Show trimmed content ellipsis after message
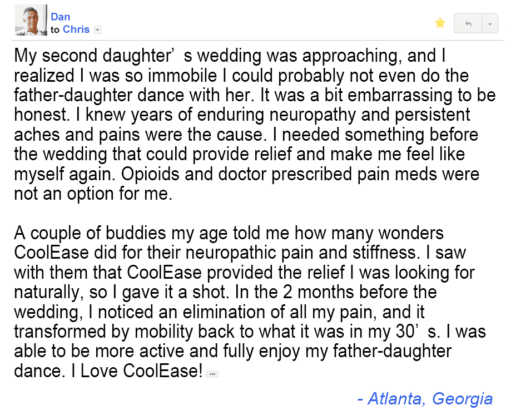Image resolution: width=516 pixels, height=420 pixels. tap(211, 374)
